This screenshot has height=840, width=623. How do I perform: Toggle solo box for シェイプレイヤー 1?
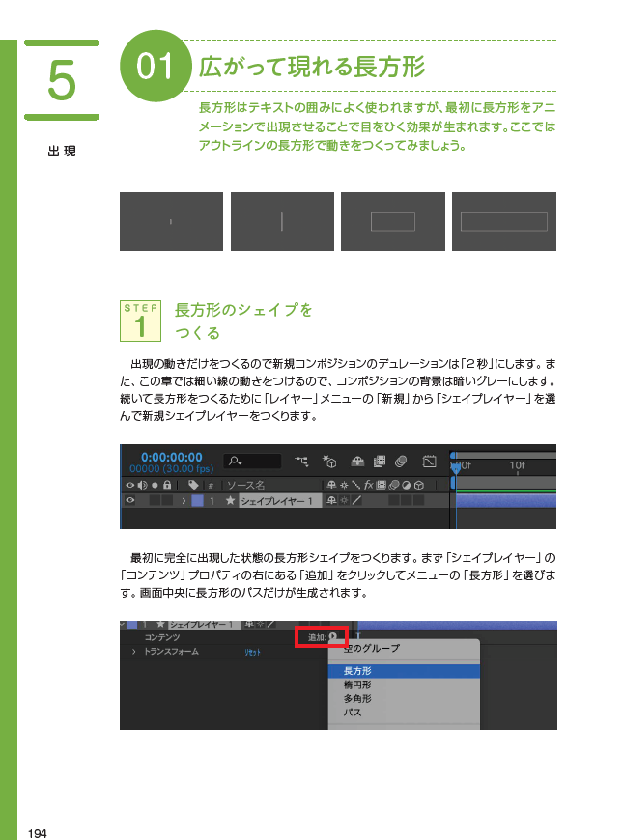(x=155, y=500)
